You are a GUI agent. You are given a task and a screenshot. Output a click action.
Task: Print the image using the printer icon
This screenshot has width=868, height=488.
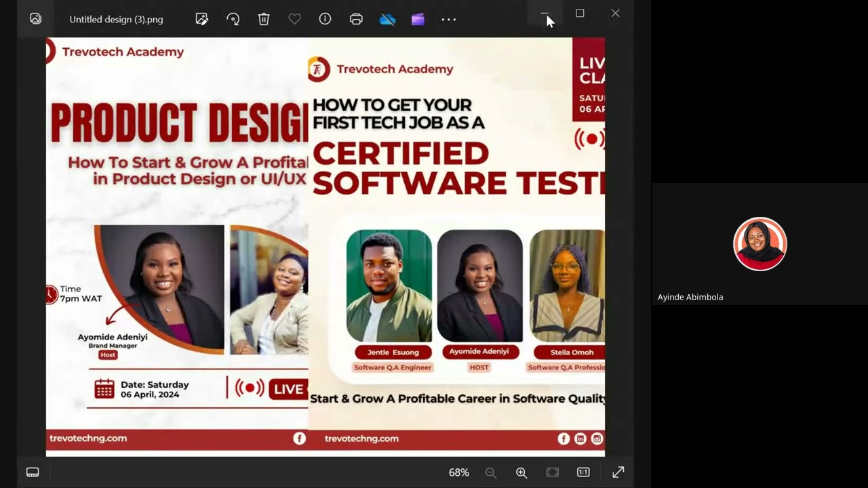click(x=356, y=19)
